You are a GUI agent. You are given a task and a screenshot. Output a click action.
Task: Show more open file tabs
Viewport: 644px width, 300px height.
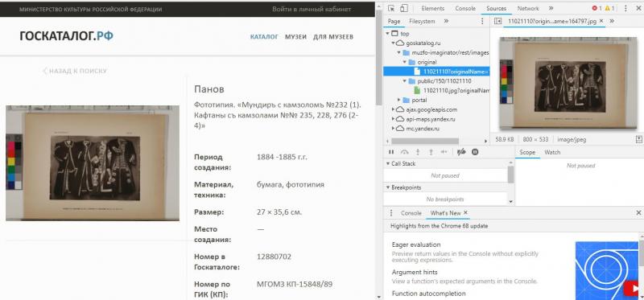point(612,21)
